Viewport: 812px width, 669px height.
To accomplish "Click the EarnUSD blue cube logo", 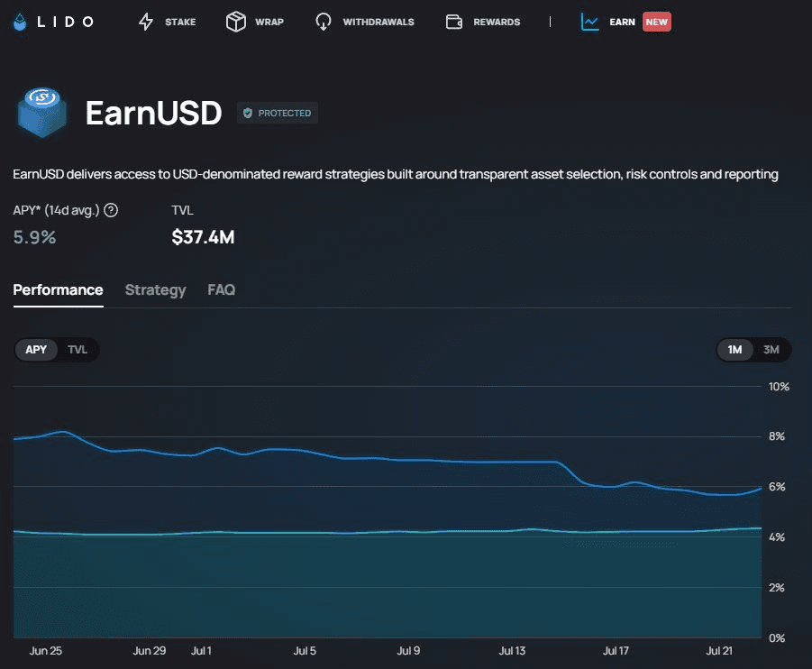I will 42,113.
